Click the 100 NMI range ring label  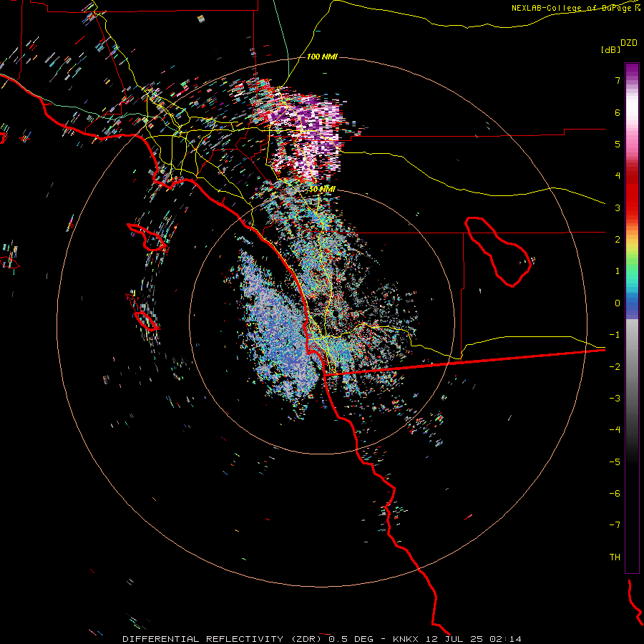click(322, 57)
